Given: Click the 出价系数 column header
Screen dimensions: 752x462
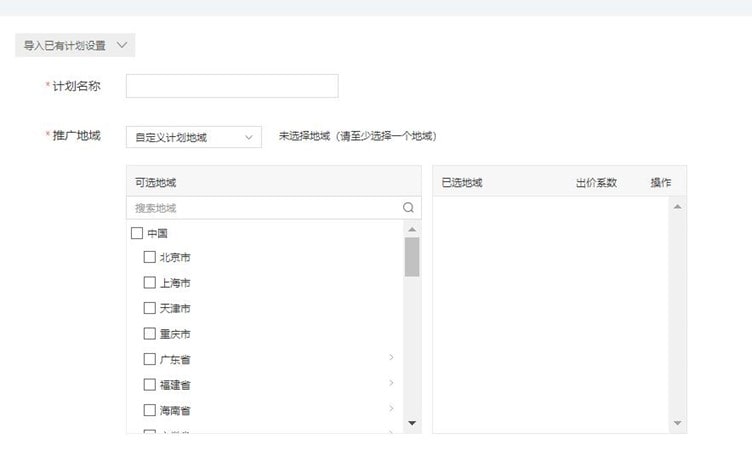Looking at the screenshot, I should (596, 183).
